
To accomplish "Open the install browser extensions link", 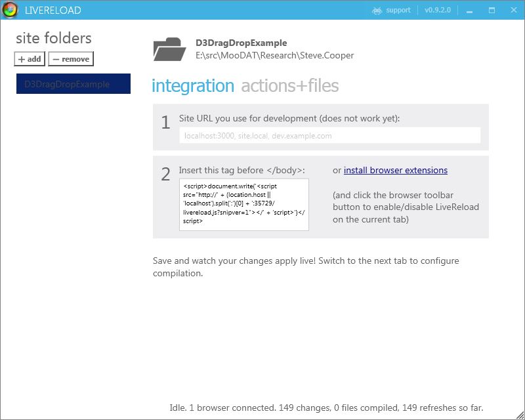I will click(395, 171).
